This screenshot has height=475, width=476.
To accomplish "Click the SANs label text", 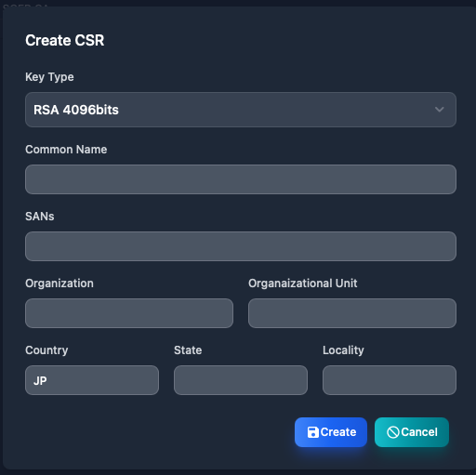I will coord(40,217).
